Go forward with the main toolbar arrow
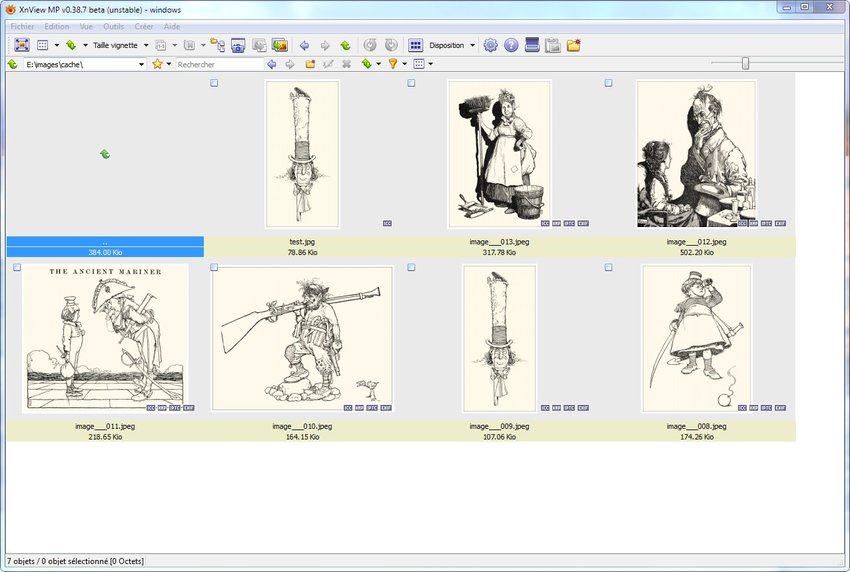Screen dimensions: 850x572 click(325, 46)
